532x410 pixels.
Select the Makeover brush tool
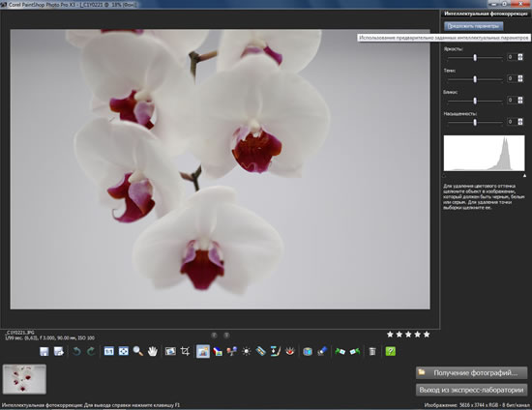tap(275, 351)
